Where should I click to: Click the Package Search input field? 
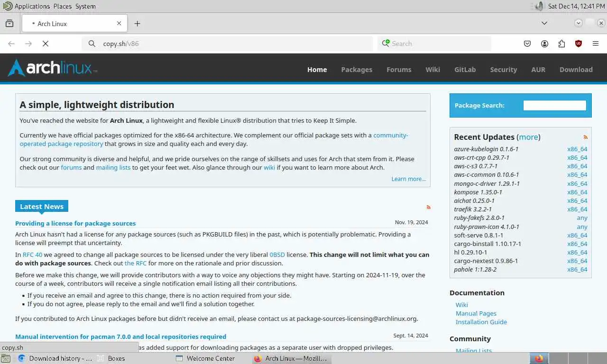tap(554, 105)
